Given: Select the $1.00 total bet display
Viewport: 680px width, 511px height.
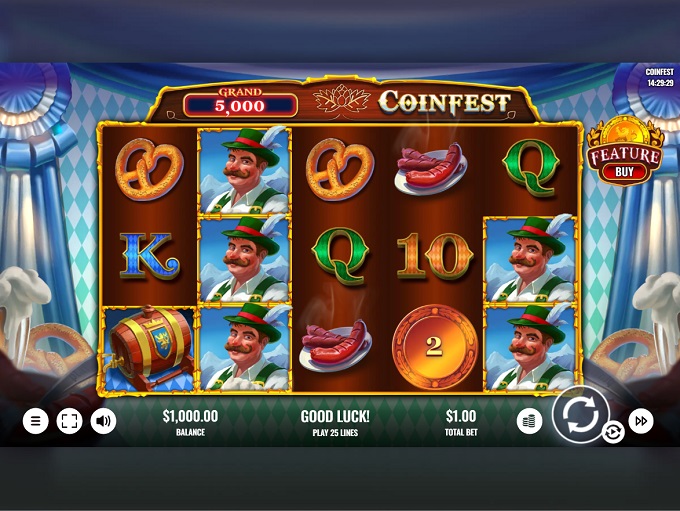Looking at the screenshot, I should 461,423.
